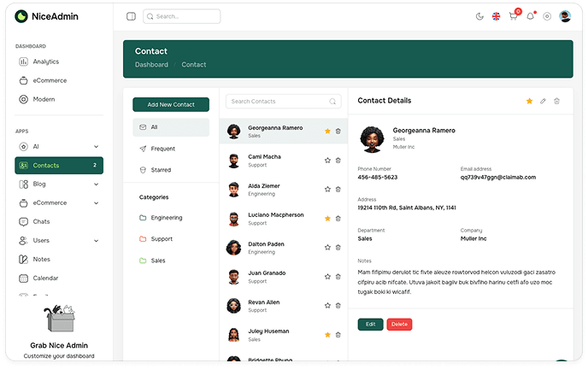
Task: Delete Cami Macha using trash icon
Action: pos(338,161)
